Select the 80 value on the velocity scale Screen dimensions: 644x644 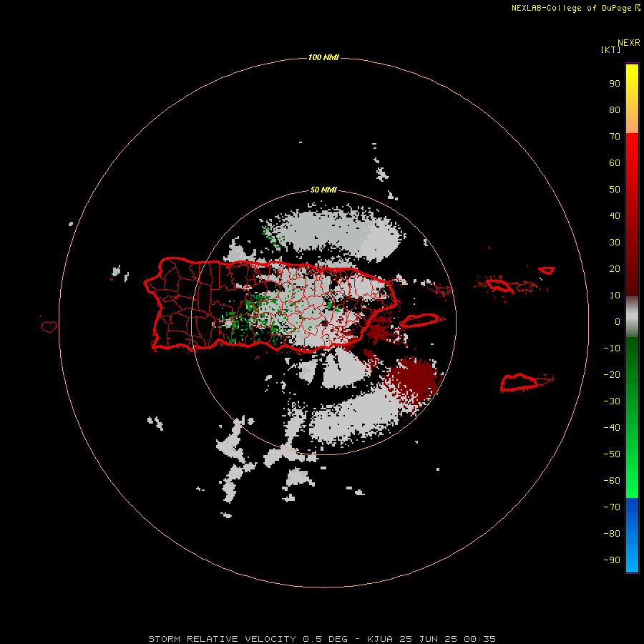tap(615, 110)
